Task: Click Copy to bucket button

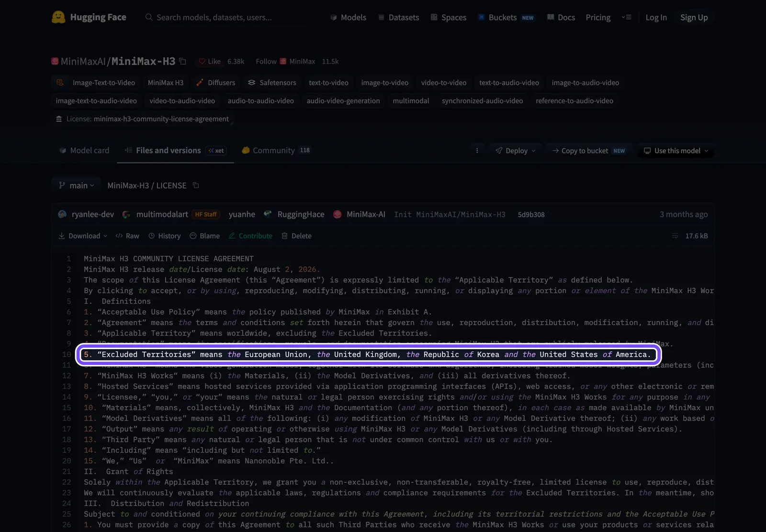Action: (588, 150)
